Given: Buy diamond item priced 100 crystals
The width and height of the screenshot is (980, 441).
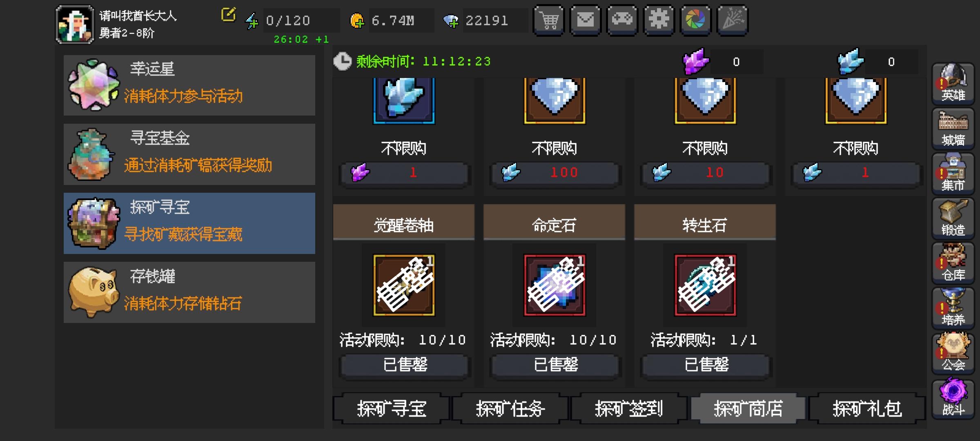Looking at the screenshot, I should pos(554,173).
